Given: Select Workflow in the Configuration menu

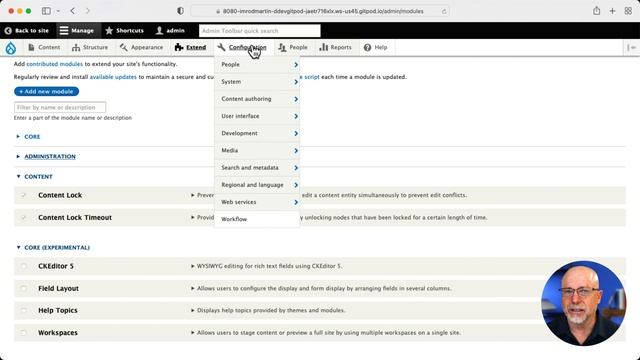Looking at the screenshot, I should [x=257, y=219].
